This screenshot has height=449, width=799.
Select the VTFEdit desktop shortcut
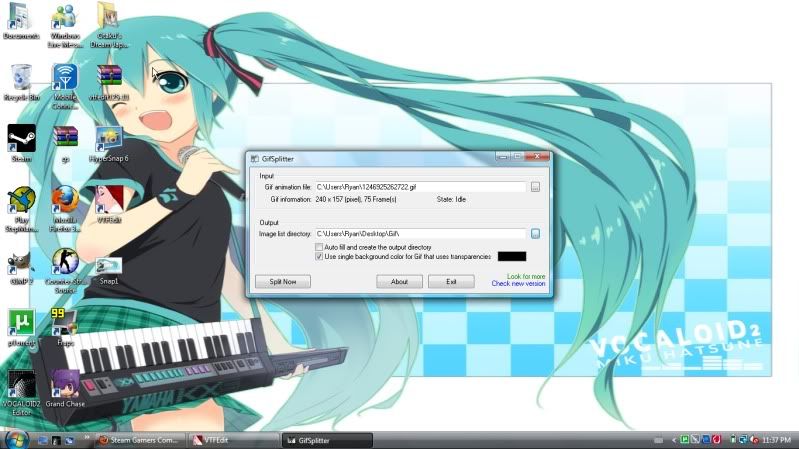tap(109, 198)
